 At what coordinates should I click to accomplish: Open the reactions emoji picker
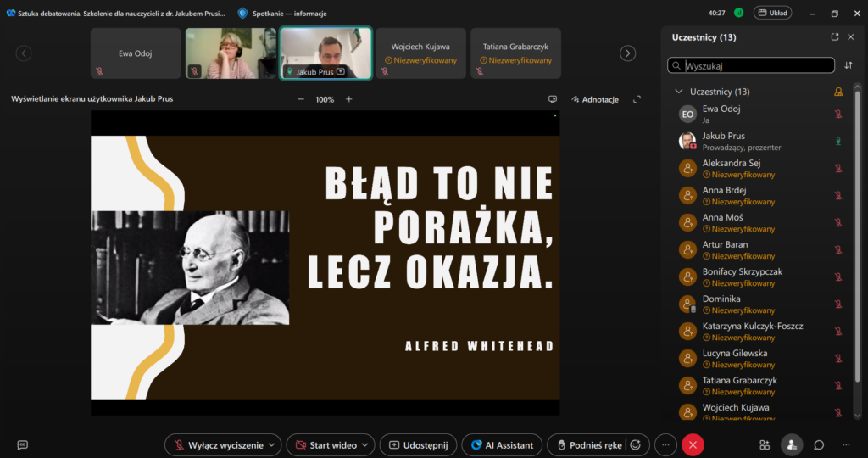tap(634, 444)
